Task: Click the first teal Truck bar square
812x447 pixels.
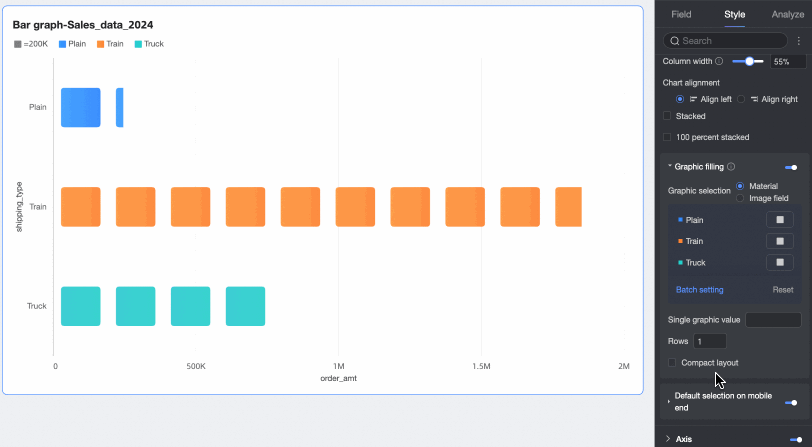Action: (81, 306)
